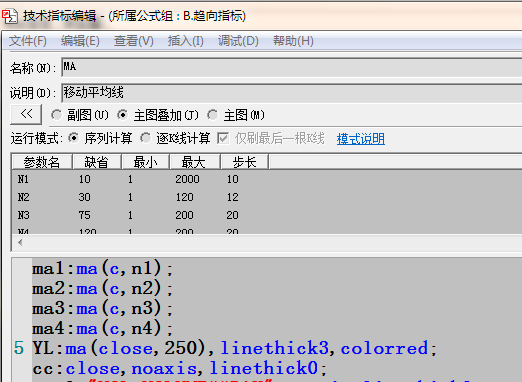Viewport: 522px width, 382px height.
Task: Click code line ma1:ma(c,n1);
Action: click(x=102, y=268)
